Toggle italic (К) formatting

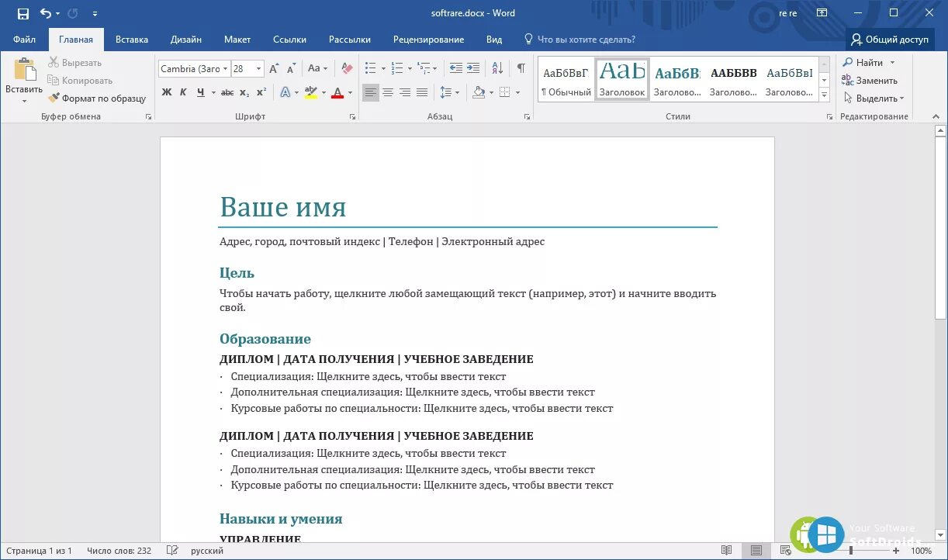click(183, 92)
